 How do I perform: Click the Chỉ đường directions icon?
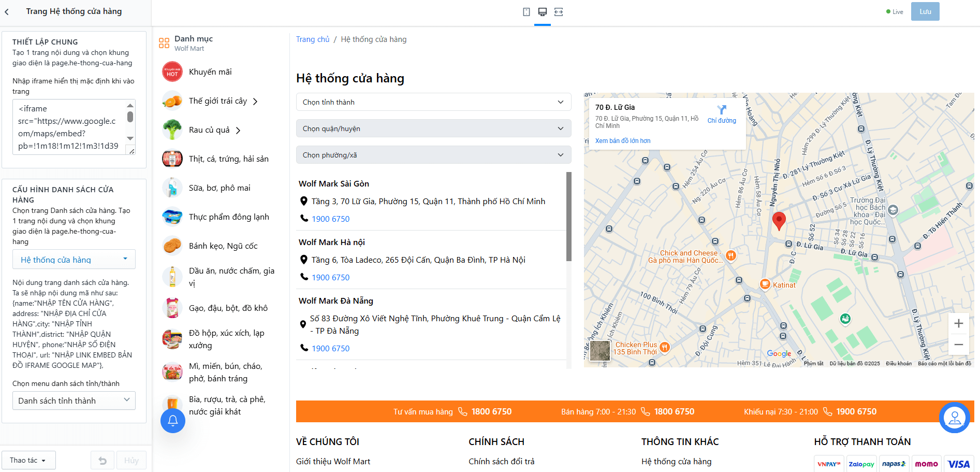(722, 110)
